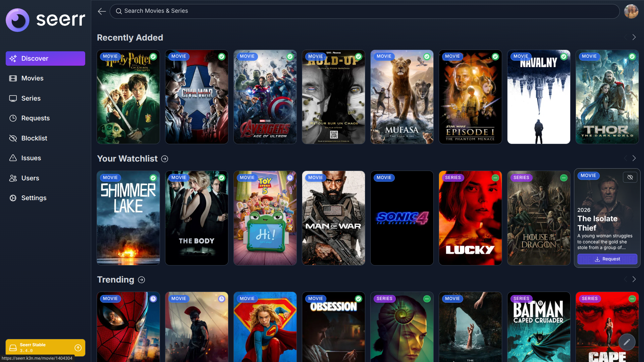
Task: Open Mufasa The Lion King poster
Action: click(x=402, y=97)
